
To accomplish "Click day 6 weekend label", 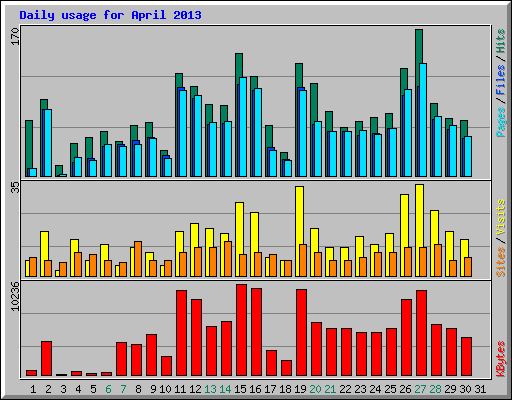I will 108,389.
